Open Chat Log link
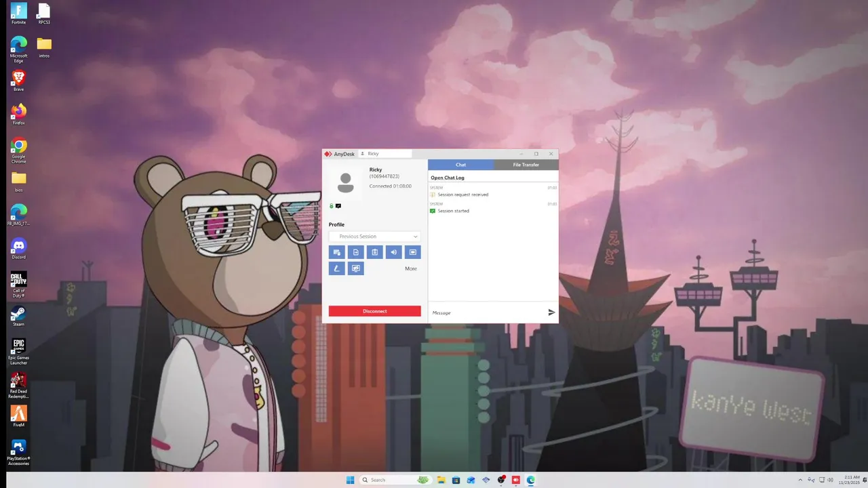 pos(448,178)
